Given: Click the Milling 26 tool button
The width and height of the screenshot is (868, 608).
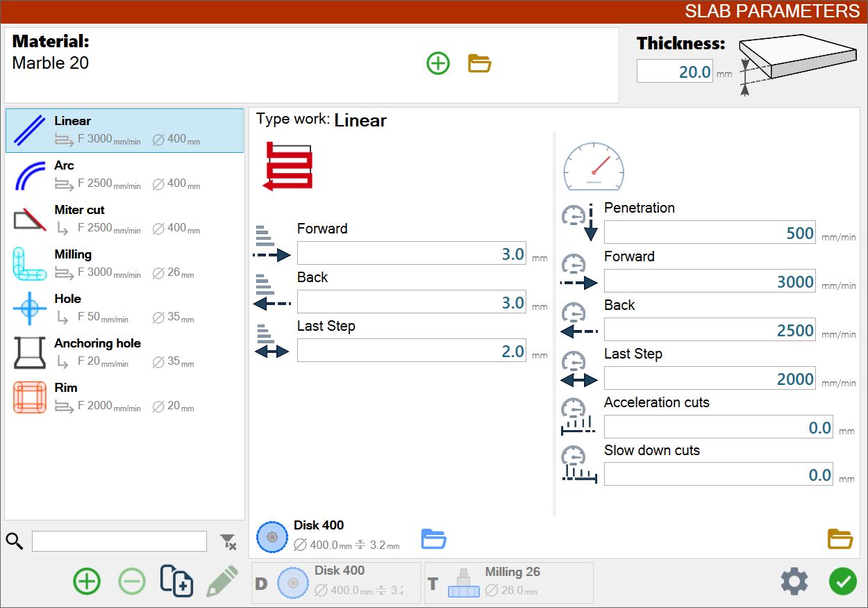Looking at the screenshot, I should [509, 583].
